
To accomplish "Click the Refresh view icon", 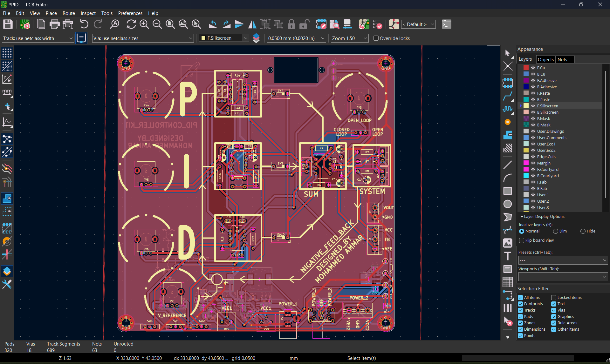I will [x=131, y=24].
